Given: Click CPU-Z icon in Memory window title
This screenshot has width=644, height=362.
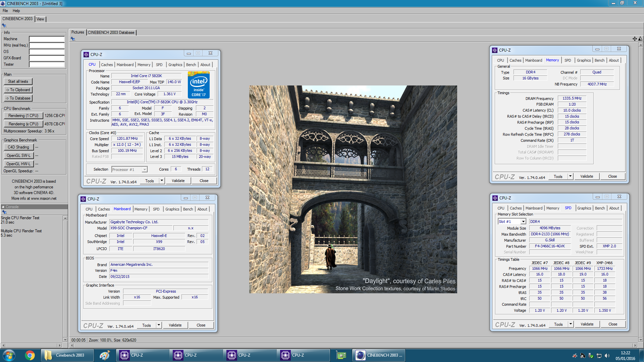Looking at the screenshot, I should [495, 50].
